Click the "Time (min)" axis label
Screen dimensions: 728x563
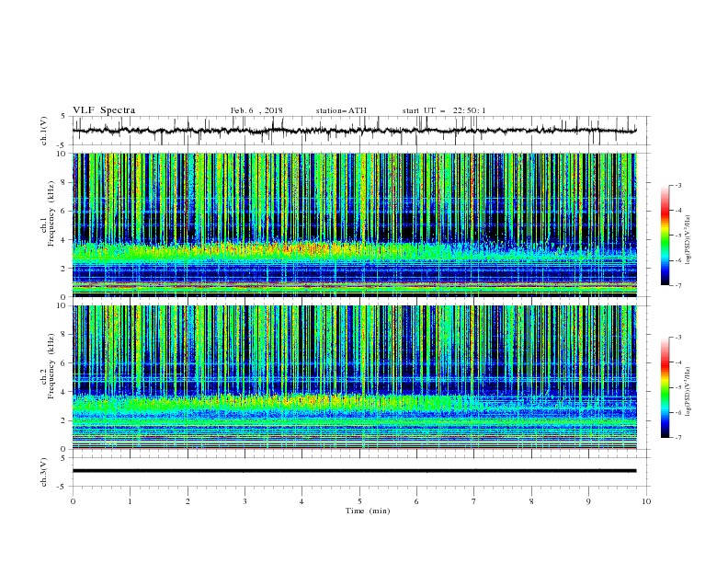[x=368, y=511]
